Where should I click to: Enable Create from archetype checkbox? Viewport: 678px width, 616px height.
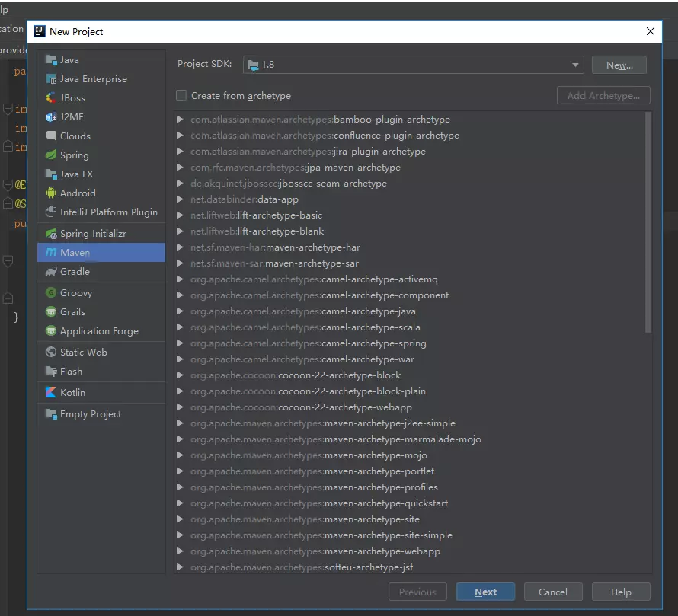[x=181, y=95]
